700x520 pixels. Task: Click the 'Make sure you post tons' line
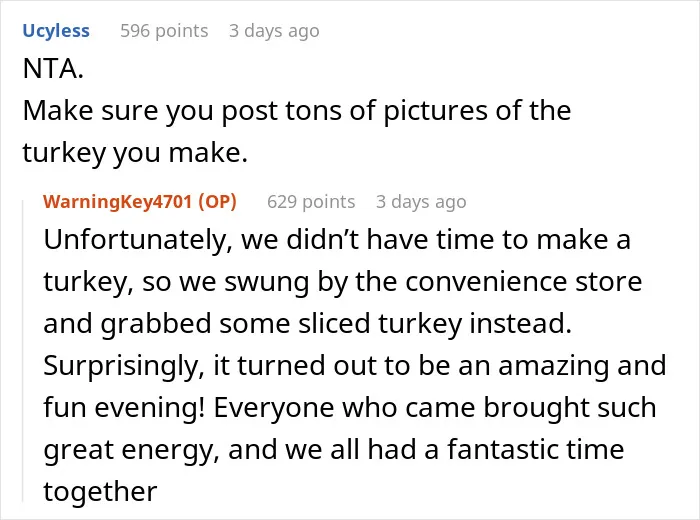[x=297, y=111]
